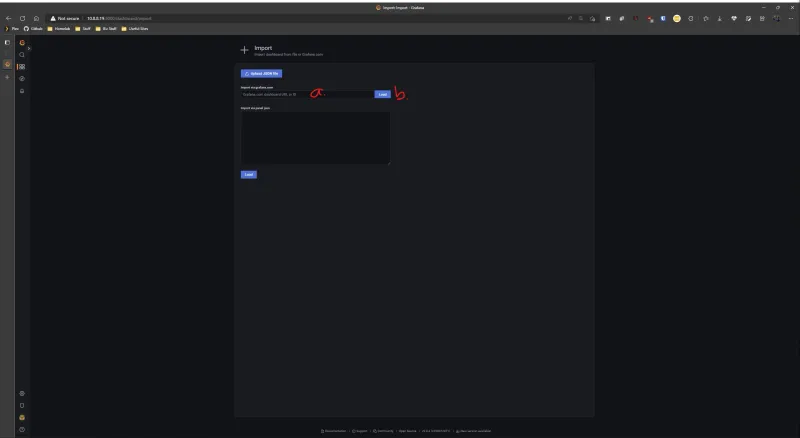Select the Grafana tab in browser side strip
This screenshot has width=800, height=438.
click(x=7, y=64)
